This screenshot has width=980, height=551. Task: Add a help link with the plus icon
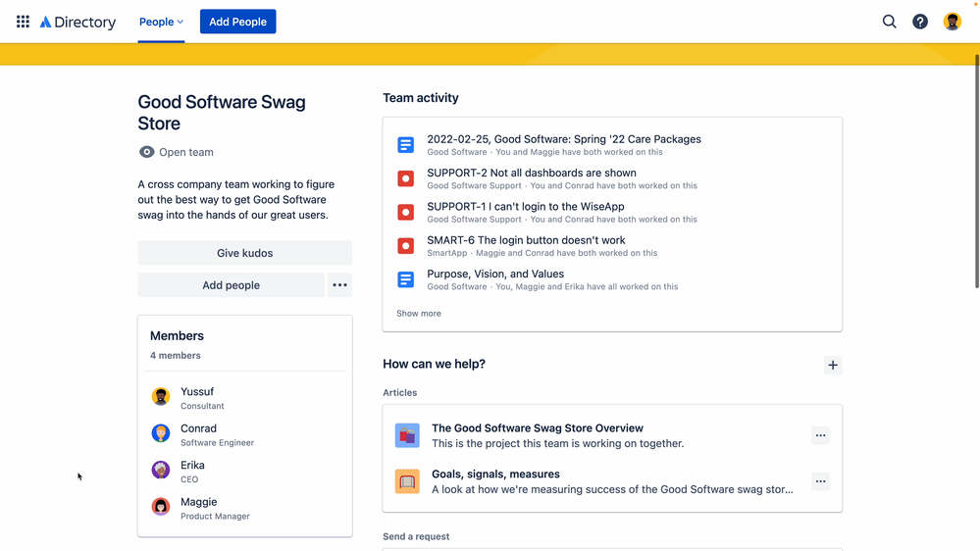click(x=833, y=365)
